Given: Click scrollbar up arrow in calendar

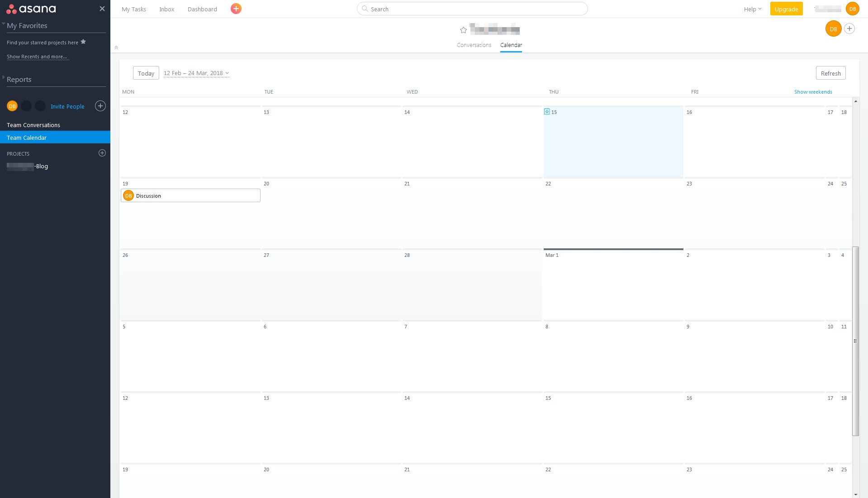Looking at the screenshot, I should [x=855, y=101].
